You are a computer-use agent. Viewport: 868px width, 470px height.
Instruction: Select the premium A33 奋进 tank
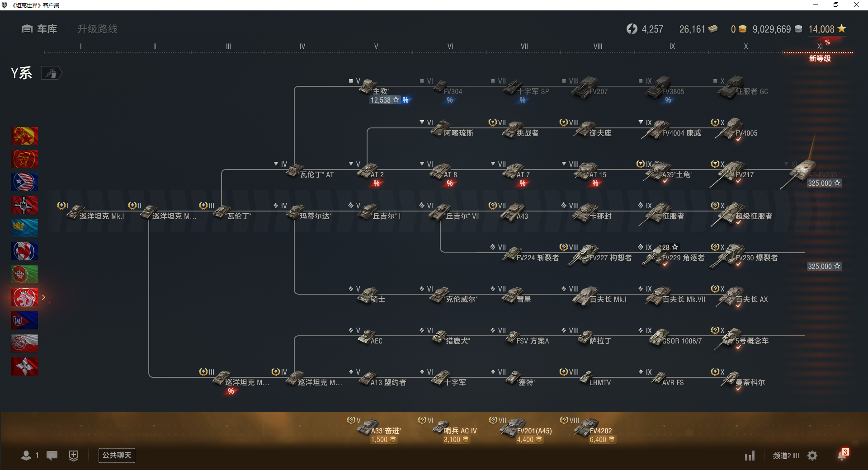point(374,430)
